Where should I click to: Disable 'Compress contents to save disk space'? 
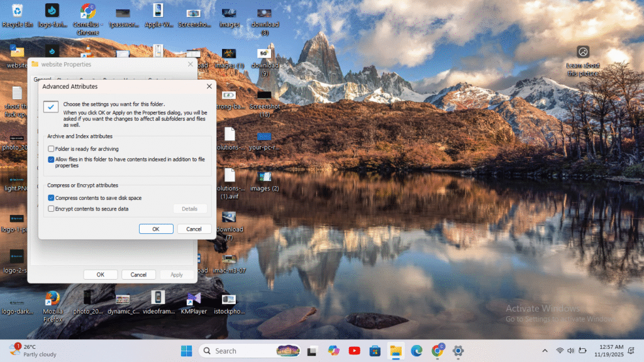click(52, 198)
